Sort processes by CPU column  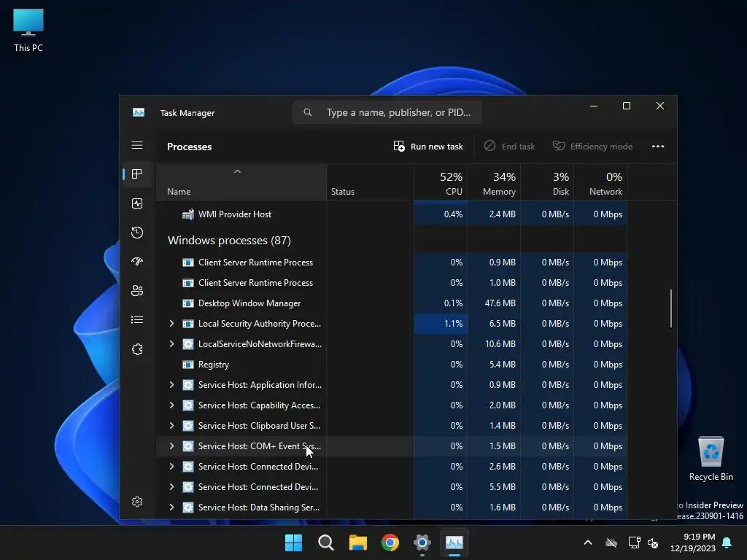click(x=441, y=183)
